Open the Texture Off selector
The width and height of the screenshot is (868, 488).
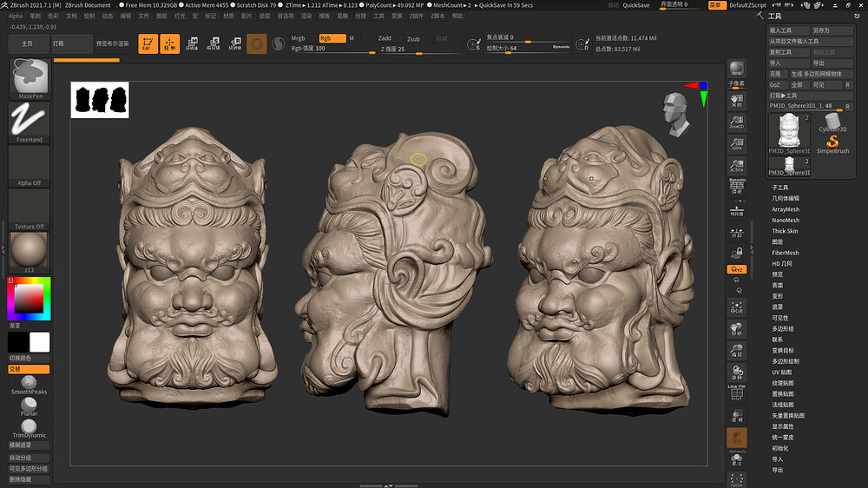tap(30, 209)
